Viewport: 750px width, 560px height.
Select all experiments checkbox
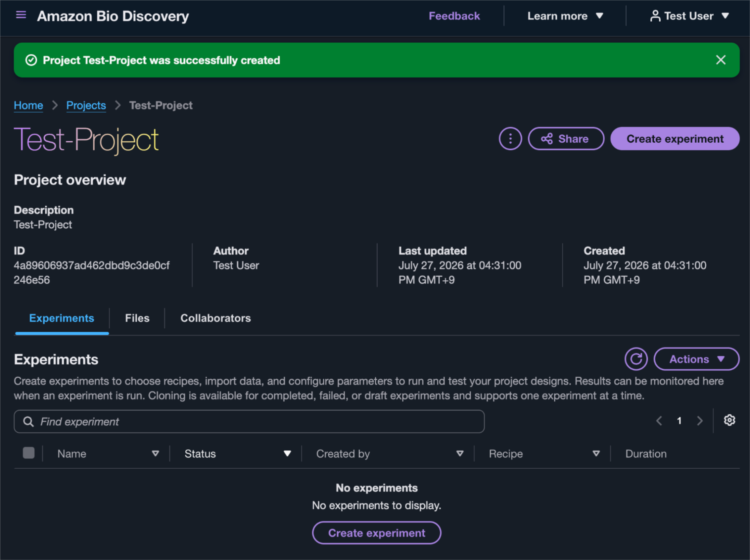pyautogui.click(x=29, y=453)
